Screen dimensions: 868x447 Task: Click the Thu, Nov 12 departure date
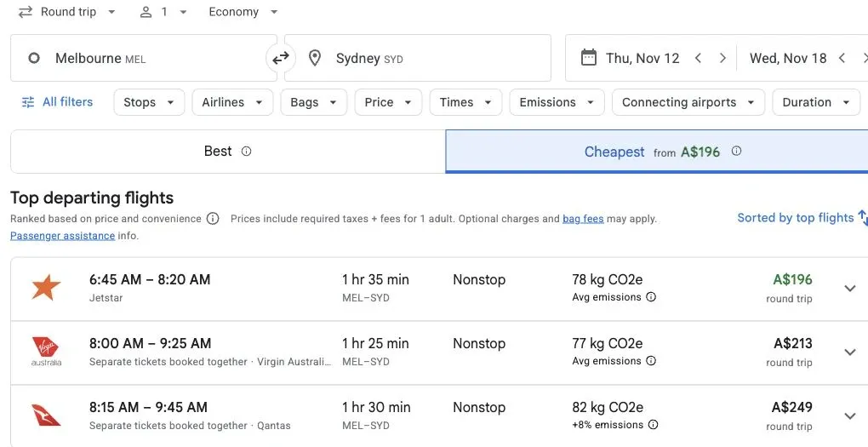pos(642,58)
